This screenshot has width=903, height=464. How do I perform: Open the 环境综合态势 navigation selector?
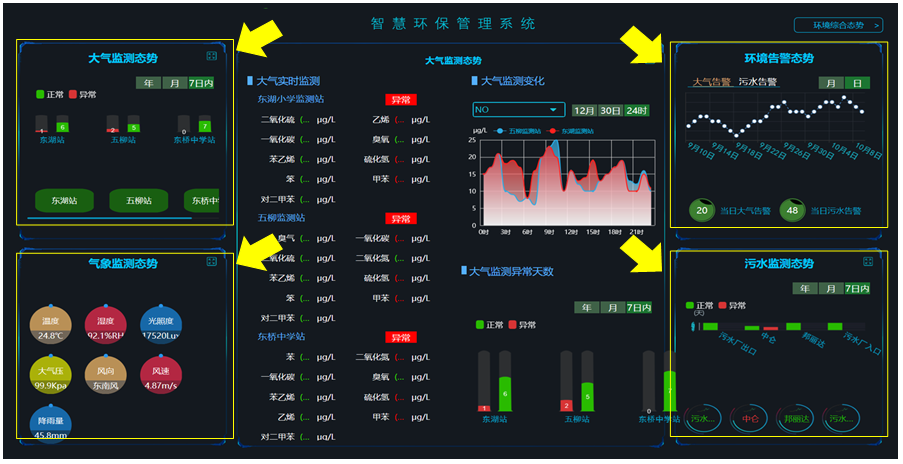click(x=837, y=25)
